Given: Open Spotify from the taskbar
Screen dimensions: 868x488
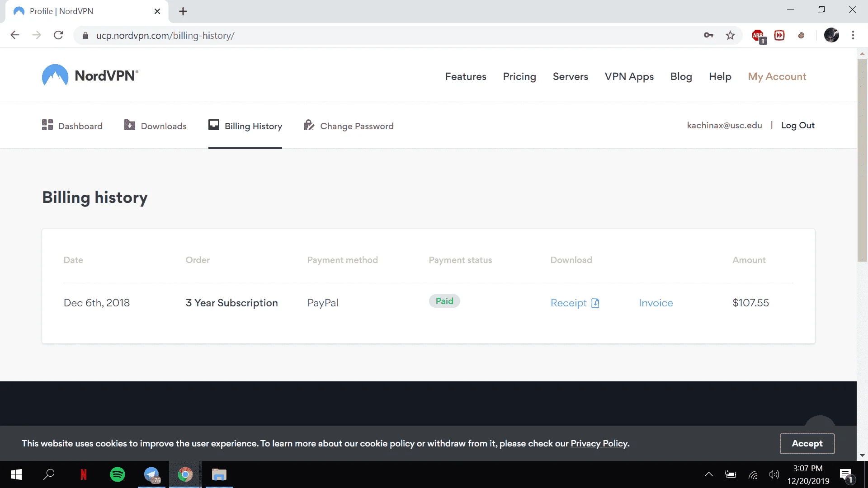Looking at the screenshot, I should coord(118,474).
